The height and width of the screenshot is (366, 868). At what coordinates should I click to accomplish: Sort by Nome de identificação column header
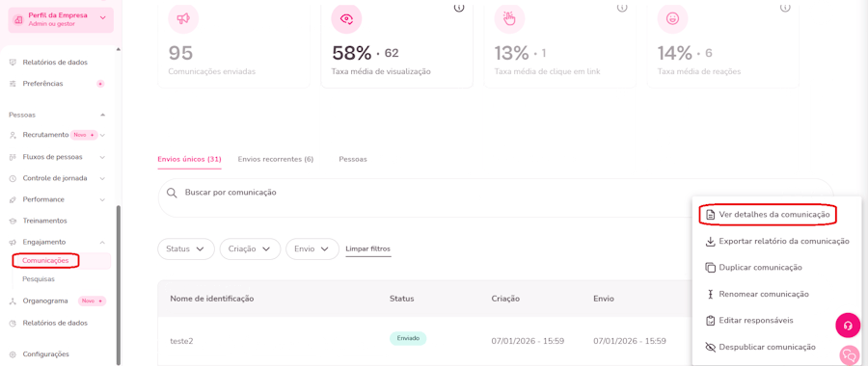(212, 299)
